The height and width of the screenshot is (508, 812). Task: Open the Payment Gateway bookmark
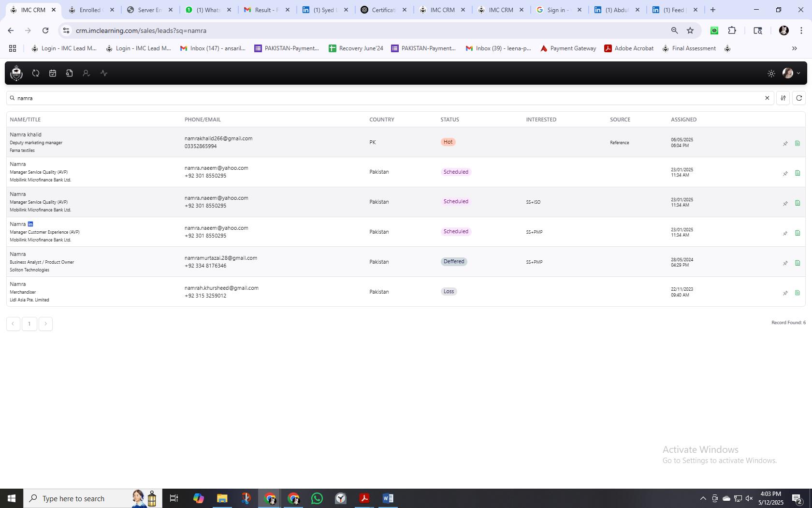(x=568, y=48)
